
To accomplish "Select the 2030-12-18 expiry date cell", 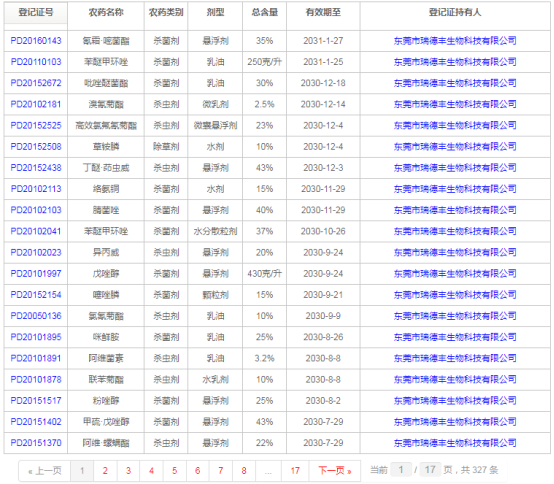I will pyautogui.click(x=323, y=83).
